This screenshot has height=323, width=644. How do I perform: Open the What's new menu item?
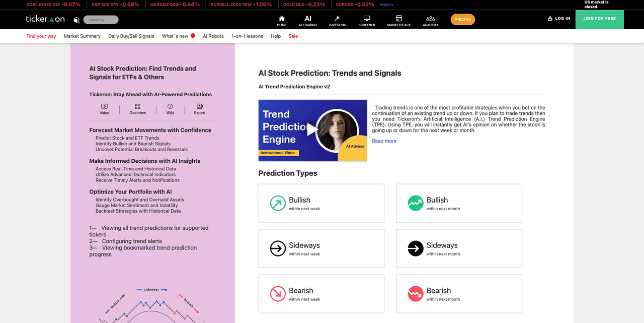(175, 36)
